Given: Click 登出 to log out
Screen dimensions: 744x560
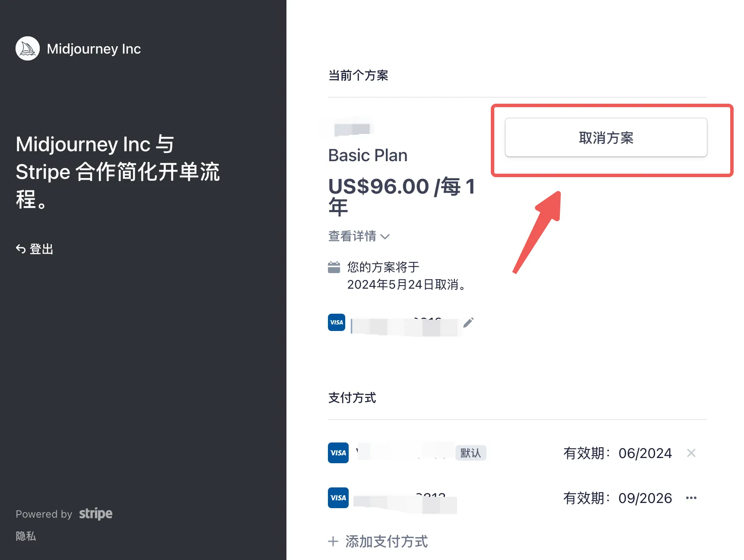Looking at the screenshot, I should [41, 249].
